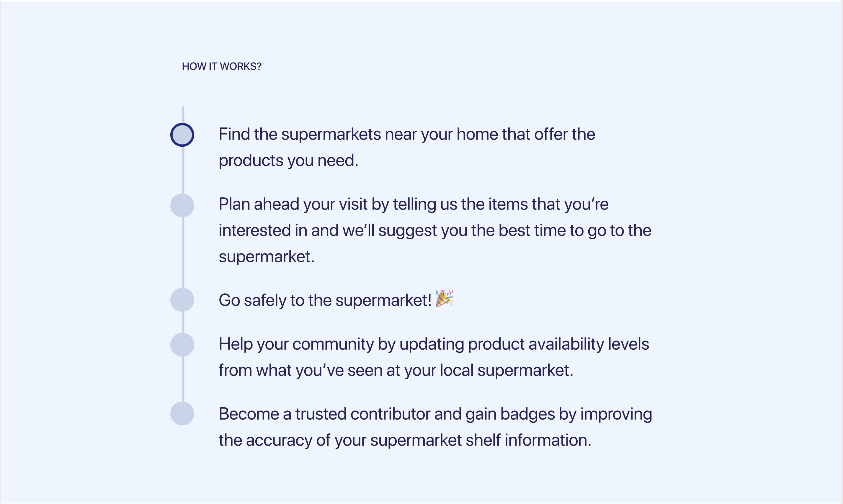Click the HOW IT WORKS? heading
The width and height of the screenshot is (843, 504).
click(221, 66)
